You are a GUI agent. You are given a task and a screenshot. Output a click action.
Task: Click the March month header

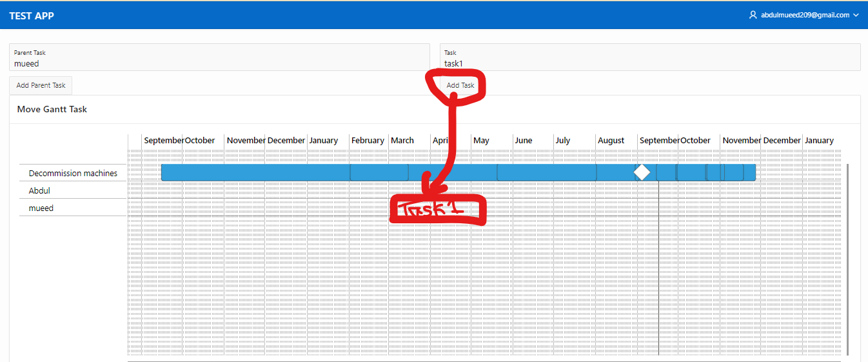point(402,140)
